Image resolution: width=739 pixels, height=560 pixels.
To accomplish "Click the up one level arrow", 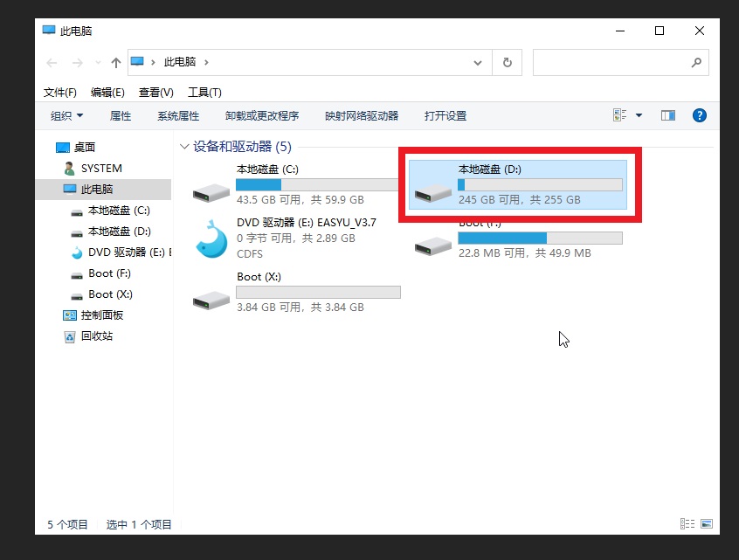I will (116, 62).
